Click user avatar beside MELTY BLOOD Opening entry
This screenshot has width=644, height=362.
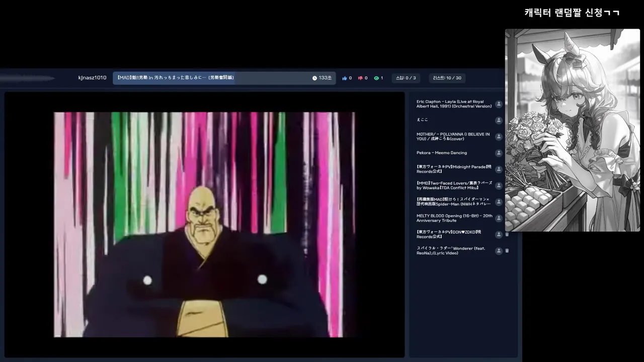(499, 218)
